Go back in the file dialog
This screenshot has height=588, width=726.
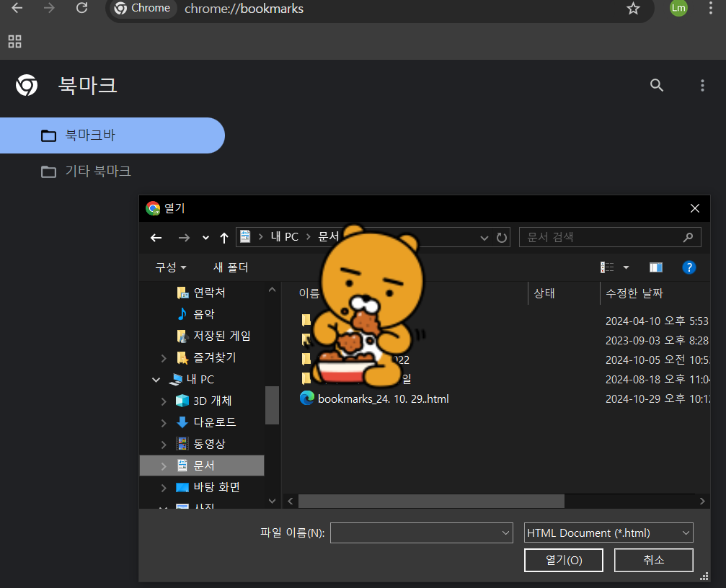point(156,238)
